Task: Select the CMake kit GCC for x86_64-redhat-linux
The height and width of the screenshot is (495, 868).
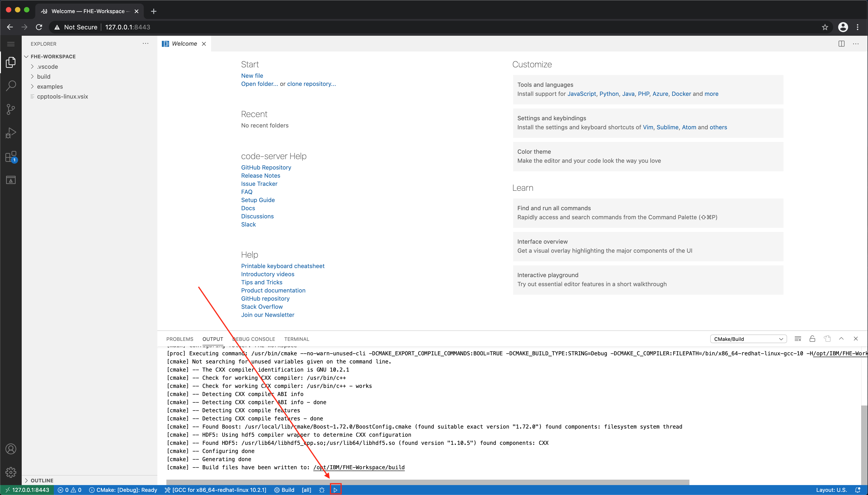Action: point(216,490)
